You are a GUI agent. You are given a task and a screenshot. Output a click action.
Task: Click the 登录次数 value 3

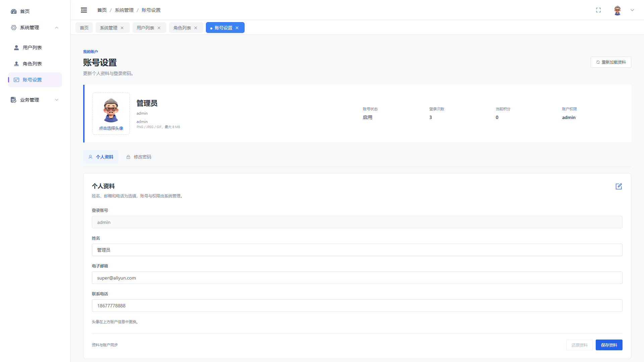(x=430, y=117)
